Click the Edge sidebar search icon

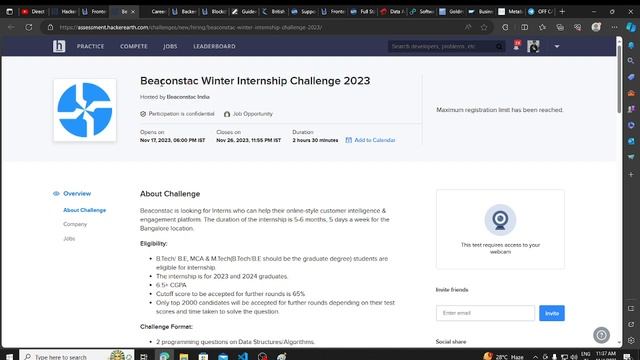click(631, 61)
